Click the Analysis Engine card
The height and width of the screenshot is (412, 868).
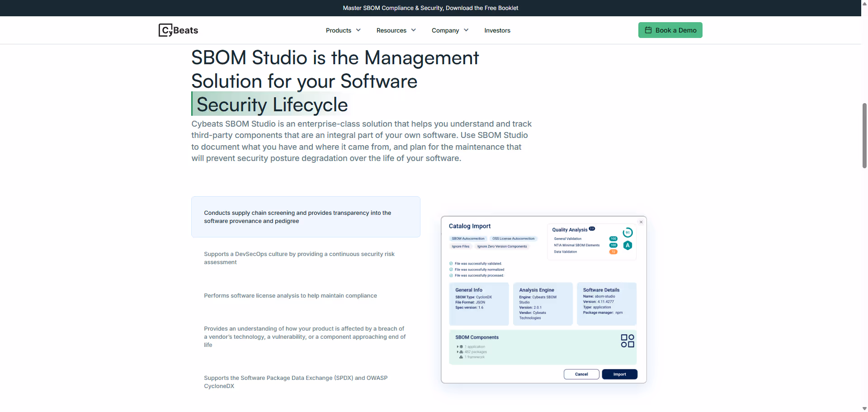(543, 304)
